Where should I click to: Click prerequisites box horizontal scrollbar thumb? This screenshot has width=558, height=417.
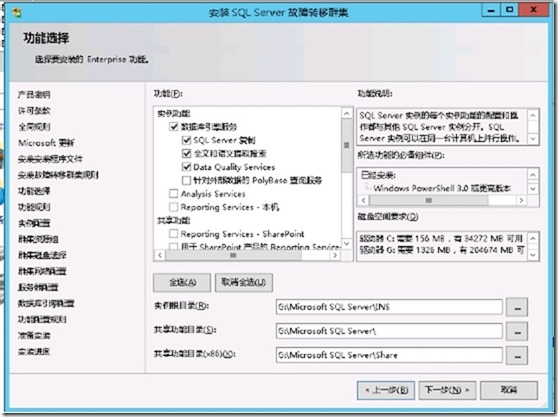[429, 200]
